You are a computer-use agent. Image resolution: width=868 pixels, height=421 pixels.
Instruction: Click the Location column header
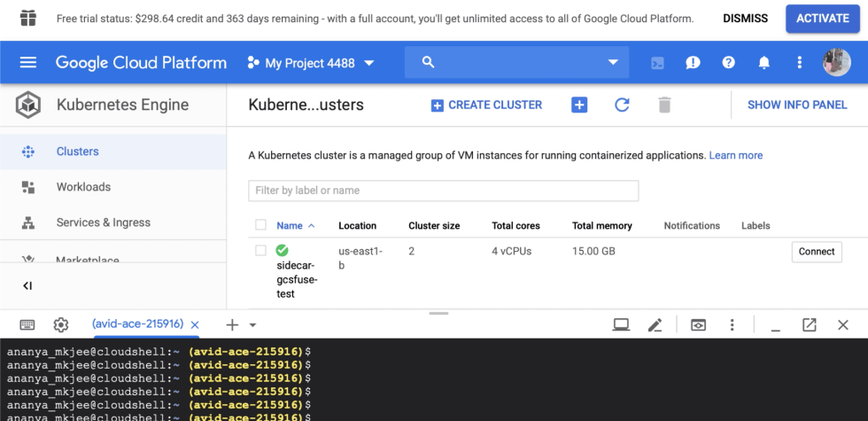tap(358, 225)
